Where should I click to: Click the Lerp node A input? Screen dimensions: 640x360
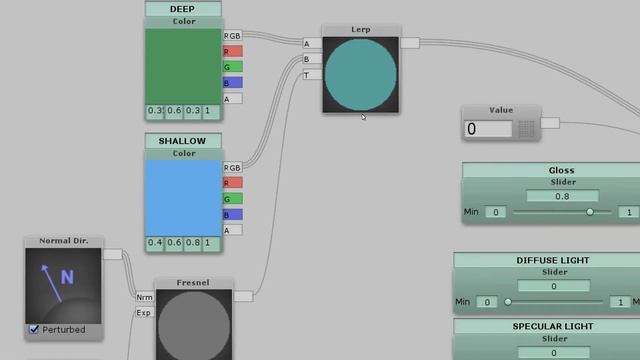pos(312,44)
